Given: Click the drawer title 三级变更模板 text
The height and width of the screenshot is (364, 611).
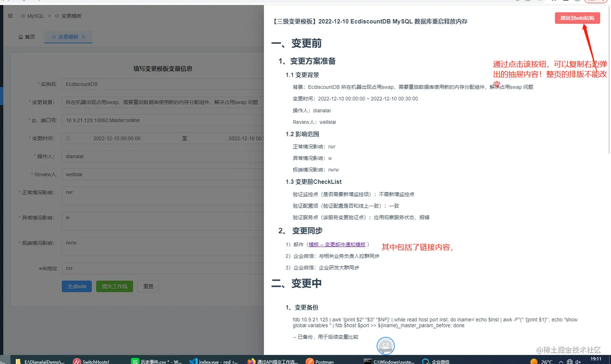Looking at the screenshot, I should point(370,21).
